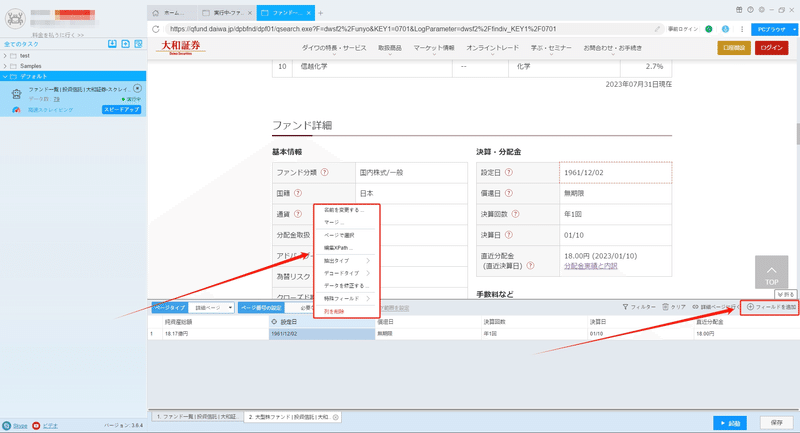
Task: Click the ページ番号の設定 button
Action: click(x=261, y=308)
